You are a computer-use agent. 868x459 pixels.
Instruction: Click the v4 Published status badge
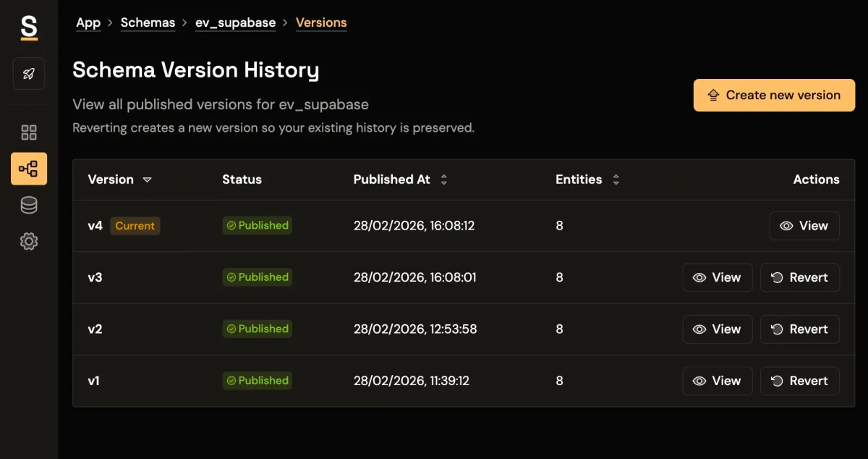(x=257, y=226)
